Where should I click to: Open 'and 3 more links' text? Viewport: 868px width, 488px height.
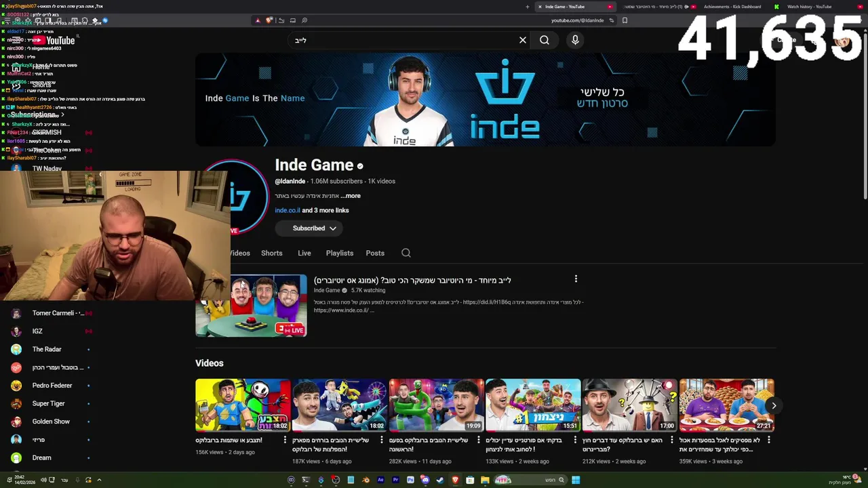click(325, 211)
